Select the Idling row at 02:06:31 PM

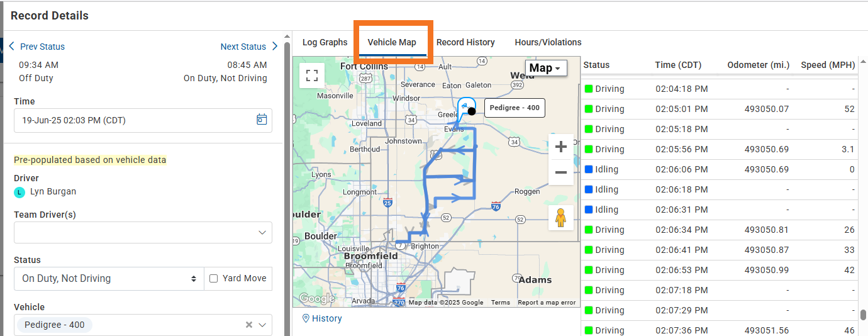pos(720,210)
